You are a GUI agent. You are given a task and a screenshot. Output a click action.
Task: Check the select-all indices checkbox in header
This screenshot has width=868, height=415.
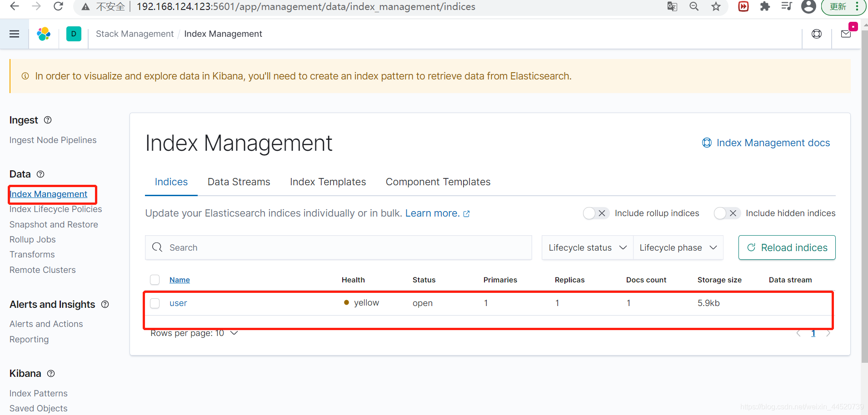pyautogui.click(x=155, y=280)
